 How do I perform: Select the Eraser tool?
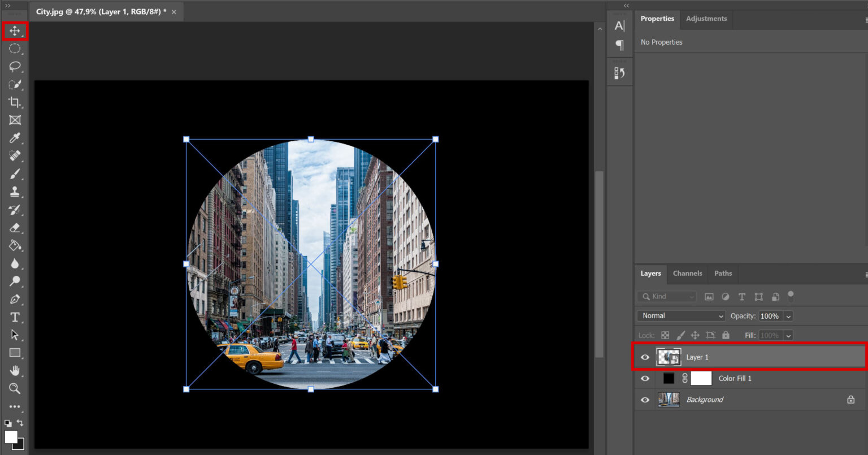point(15,228)
